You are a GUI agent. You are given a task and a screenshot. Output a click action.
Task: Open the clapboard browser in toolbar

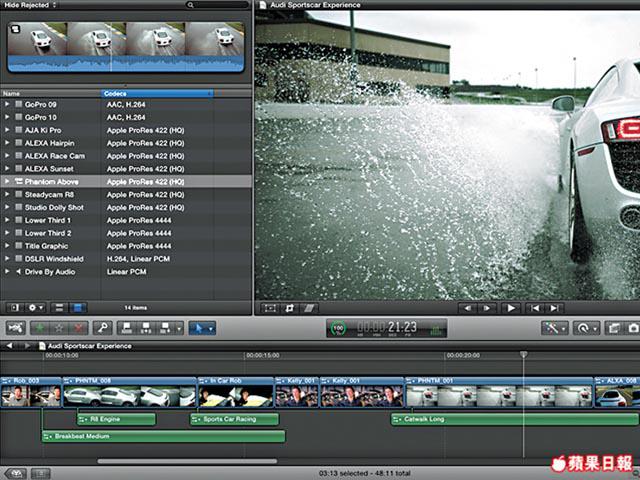point(613,328)
